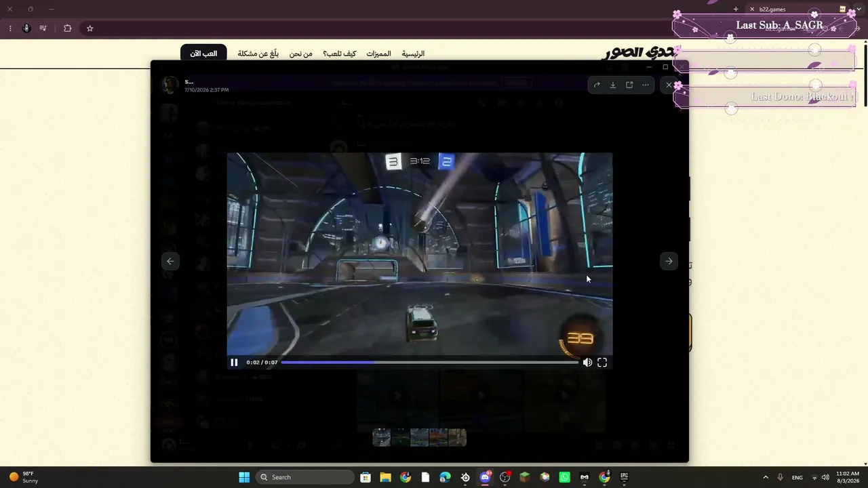Open the Windows Start menu

tap(244, 477)
